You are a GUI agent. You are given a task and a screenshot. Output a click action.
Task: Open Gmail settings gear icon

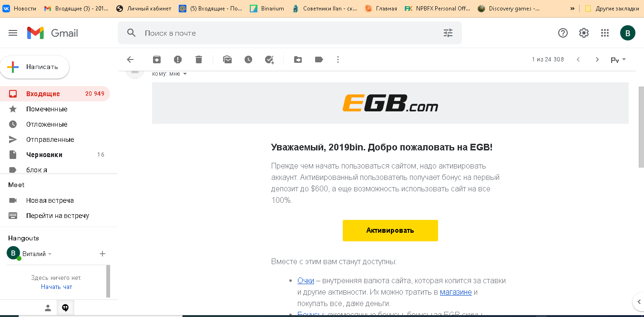pos(584,33)
